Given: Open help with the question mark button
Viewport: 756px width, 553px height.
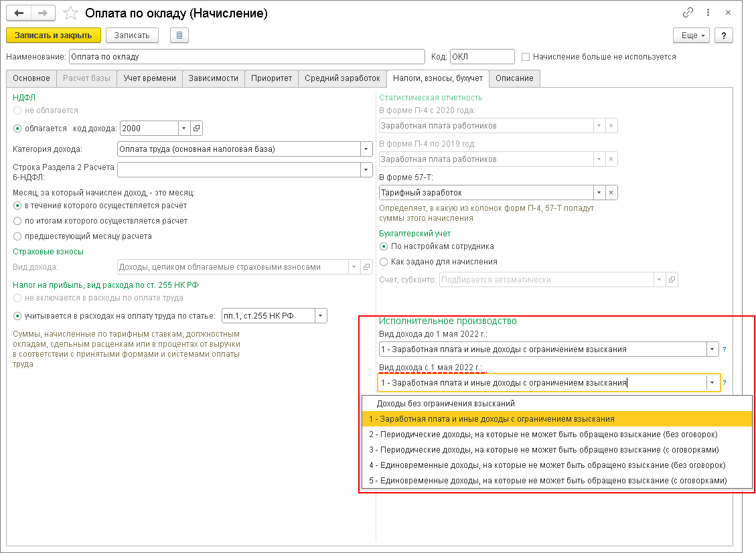Looking at the screenshot, I should tap(724, 35).
